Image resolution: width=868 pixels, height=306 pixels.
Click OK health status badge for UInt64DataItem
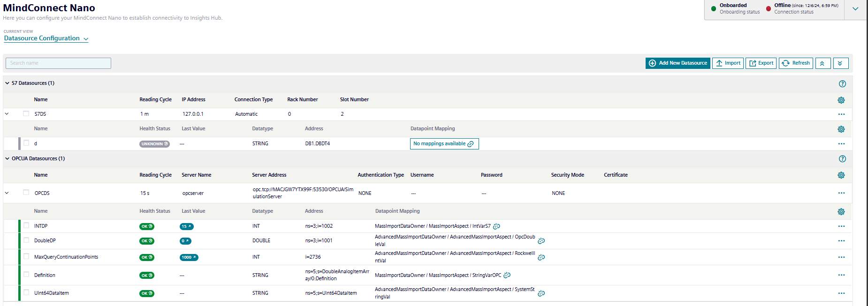coord(147,293)
